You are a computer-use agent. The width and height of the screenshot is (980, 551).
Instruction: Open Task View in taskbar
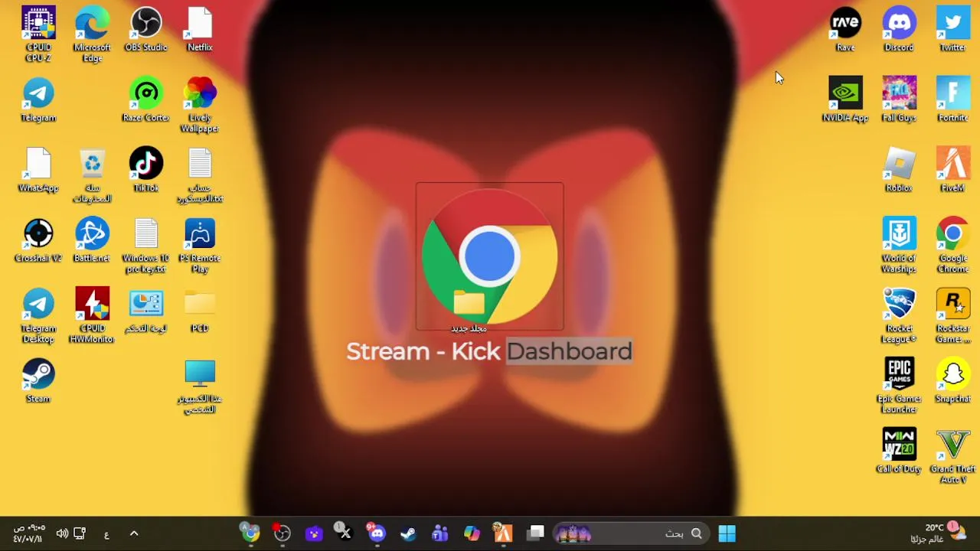tap(535, 533)
